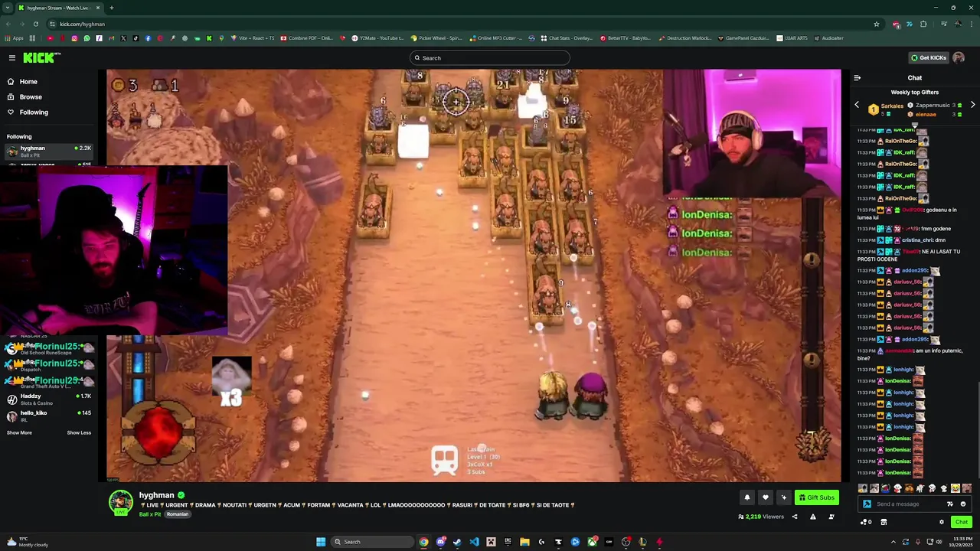
Task: Open weather widget on taskbar
Action: [x=28, y=542]
